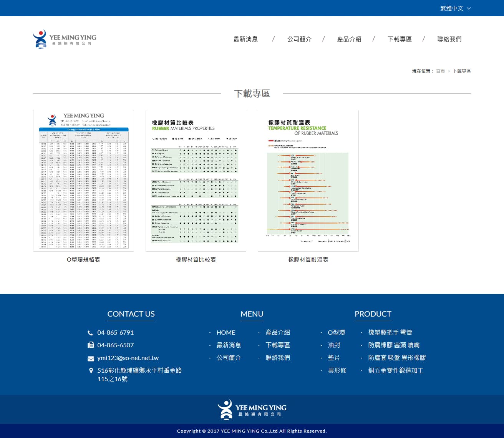The height and width of the screenshot is (438, 504).
Task: Select 聯絡我們 in the top navigation
Action: pyautogui.click(x=449, y=39)
